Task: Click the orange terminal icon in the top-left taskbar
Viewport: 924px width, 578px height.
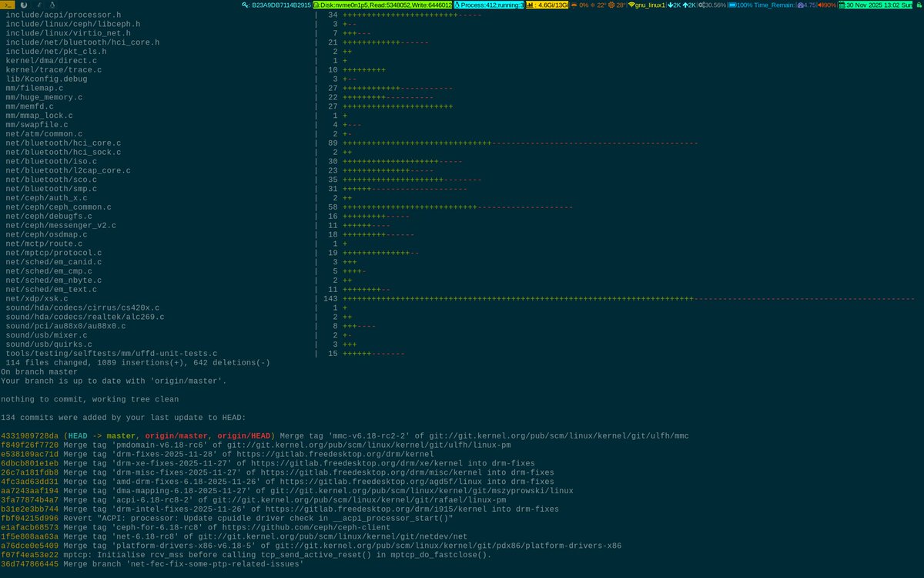Action: (9, 6)
